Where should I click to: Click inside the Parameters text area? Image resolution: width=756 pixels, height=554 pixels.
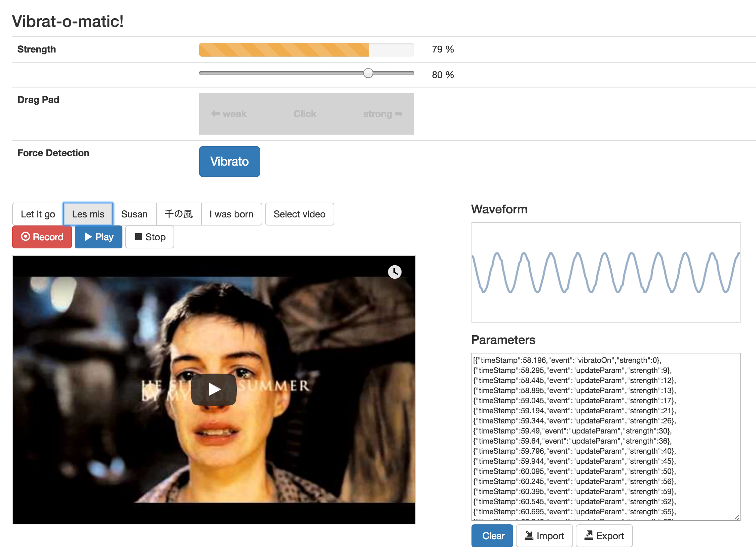606,437
